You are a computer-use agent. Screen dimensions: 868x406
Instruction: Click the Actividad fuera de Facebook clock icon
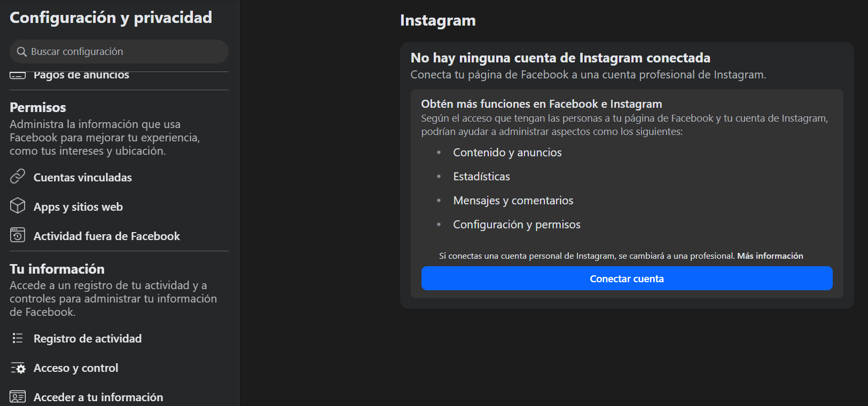pos(18,235)
